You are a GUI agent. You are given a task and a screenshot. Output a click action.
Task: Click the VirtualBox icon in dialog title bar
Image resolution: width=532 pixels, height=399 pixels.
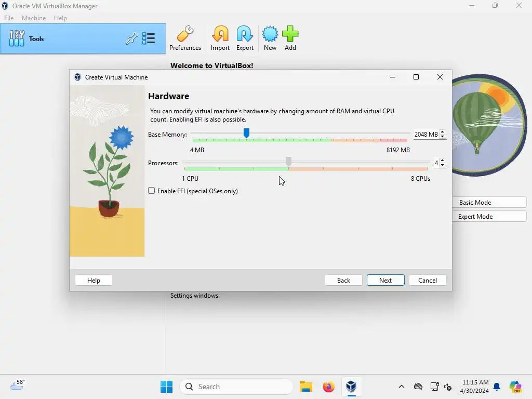click(x=78, y=77)
